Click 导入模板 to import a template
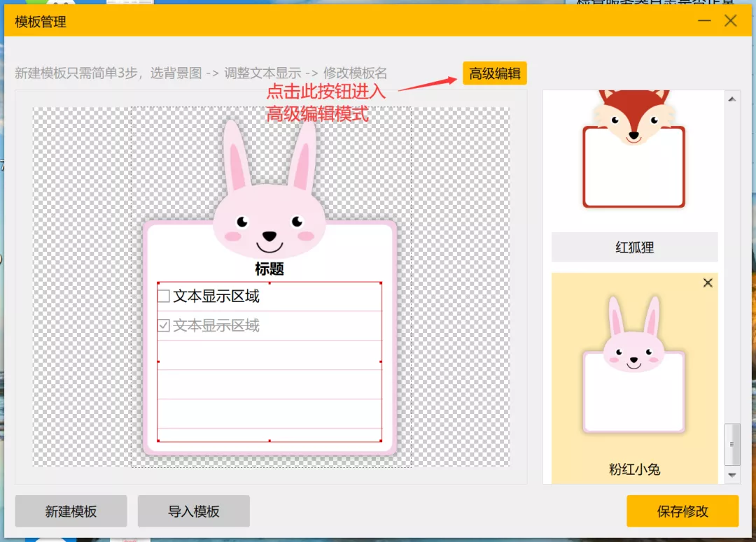This screenshot has width=756, height=542. pyautogui.click(x=194, y=511)
